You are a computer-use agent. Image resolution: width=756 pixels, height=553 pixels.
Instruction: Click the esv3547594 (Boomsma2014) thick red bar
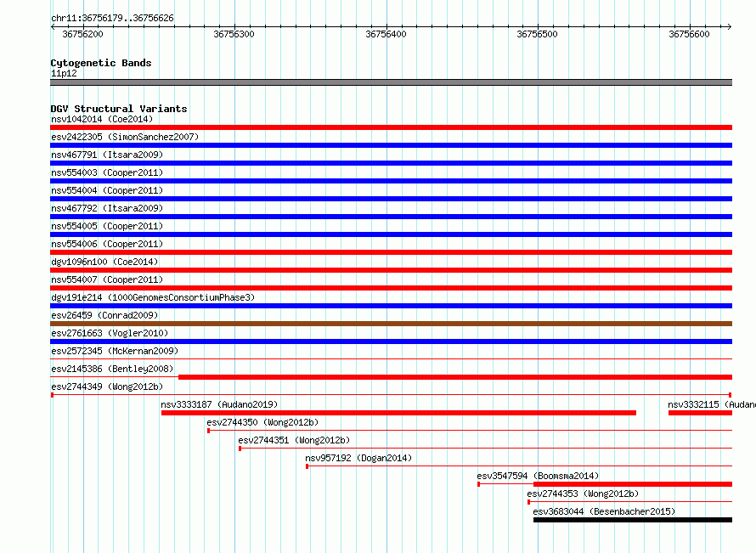point(633,484)
